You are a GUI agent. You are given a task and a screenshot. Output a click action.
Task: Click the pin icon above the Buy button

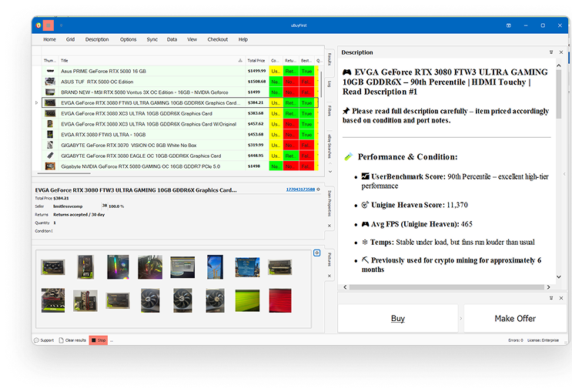[551, 298]
